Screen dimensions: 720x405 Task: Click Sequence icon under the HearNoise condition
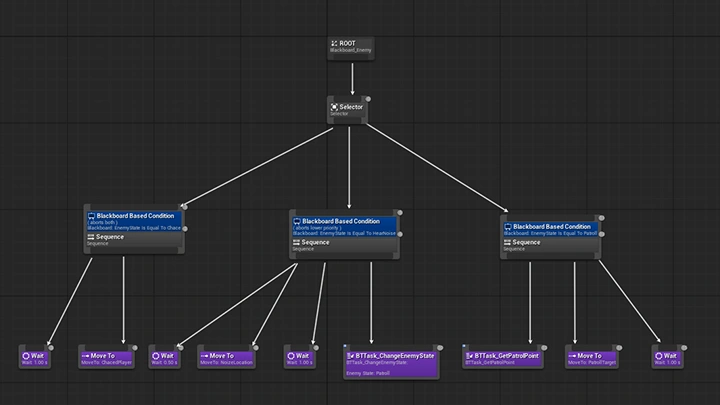(x=297, y=242)
